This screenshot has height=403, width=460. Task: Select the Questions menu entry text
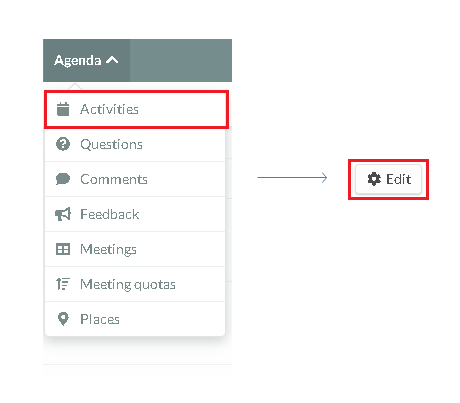[111, 144]
